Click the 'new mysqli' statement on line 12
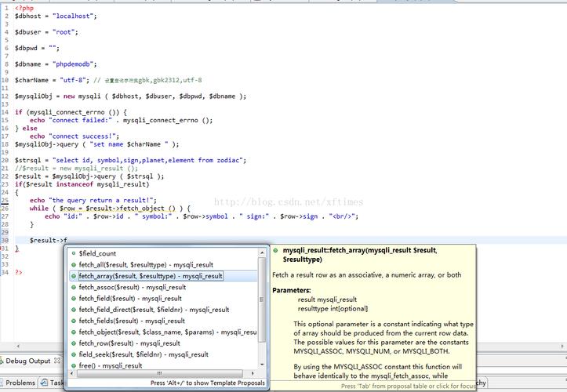Image resolution: width=567 pixels, height=392 pixels. click(130, 96)
